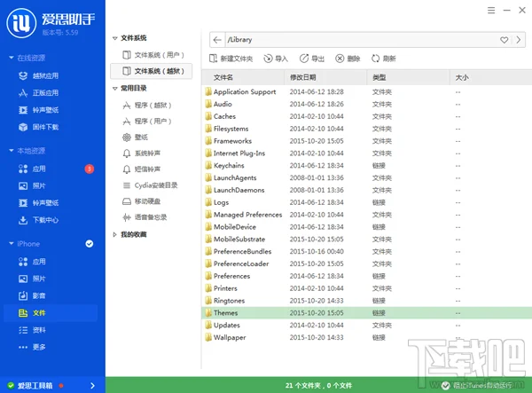Viewport: 532px width, 393px height.
Task: Open 影音 under iPhone section
Action: [32, 295]
